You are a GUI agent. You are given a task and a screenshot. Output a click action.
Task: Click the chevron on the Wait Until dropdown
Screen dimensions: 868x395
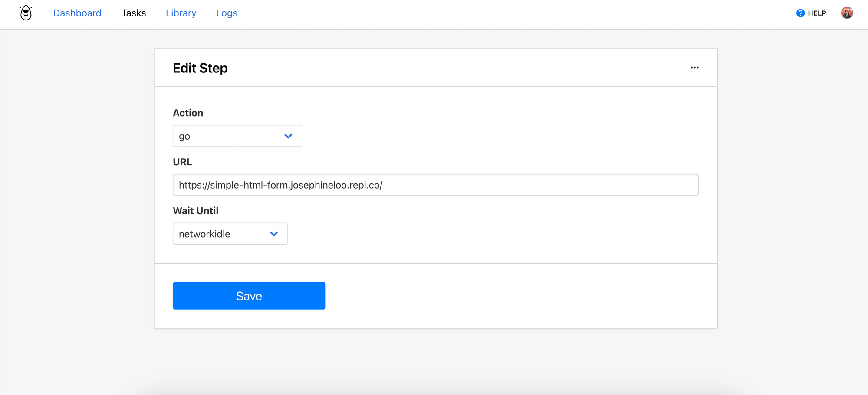point(274,233)
